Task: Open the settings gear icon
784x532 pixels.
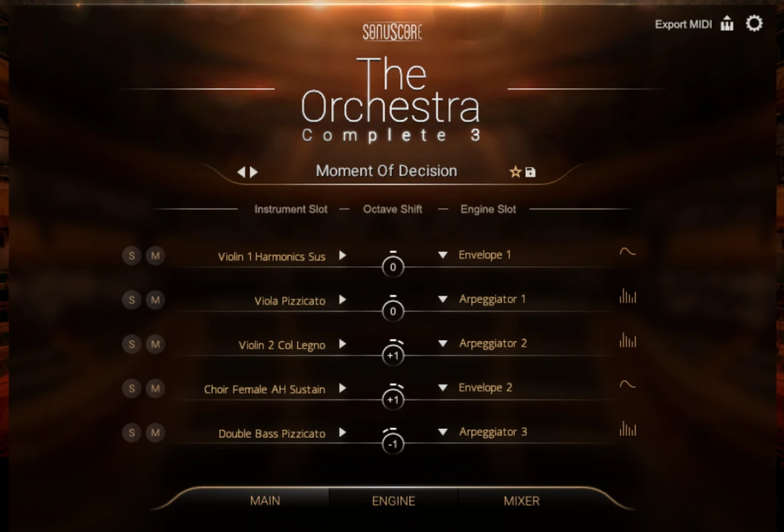Action: coord(754,24)
